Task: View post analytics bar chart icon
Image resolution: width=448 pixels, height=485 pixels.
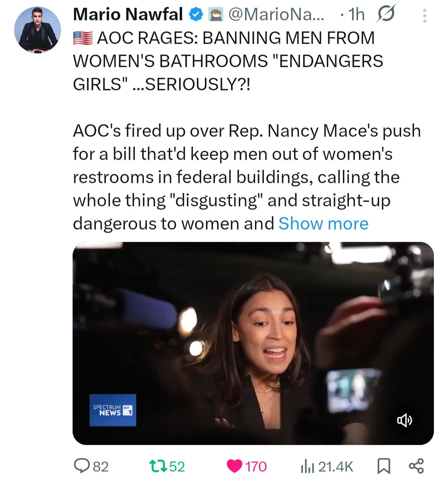Action: coord(306,466)
